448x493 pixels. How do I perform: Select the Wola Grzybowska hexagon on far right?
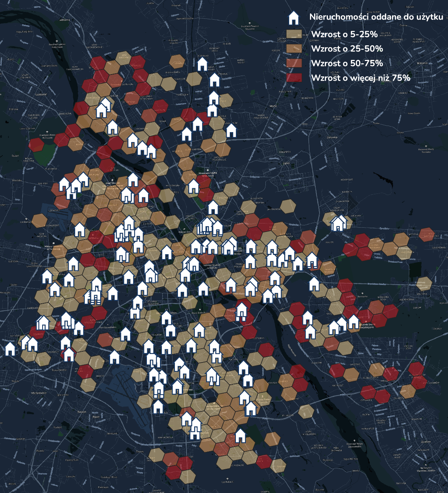(x=427, y=234)
